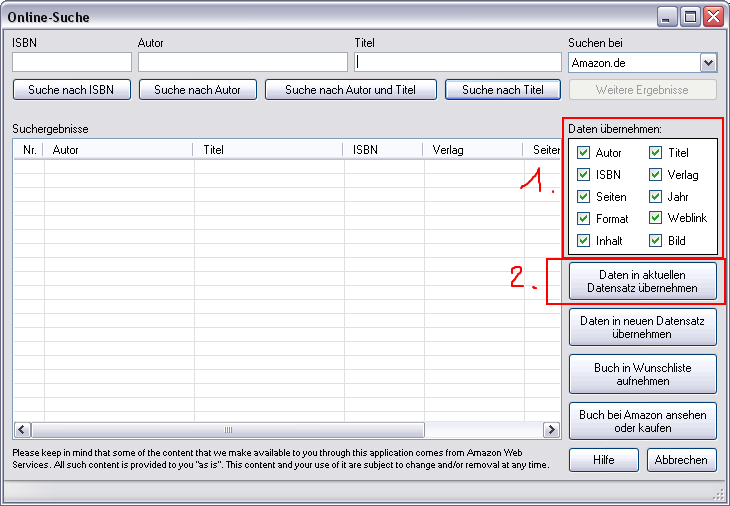Click the right arrow of horizontal scrollbar
Viewport: 730px width, 506px height.
[x=550, y=429]
